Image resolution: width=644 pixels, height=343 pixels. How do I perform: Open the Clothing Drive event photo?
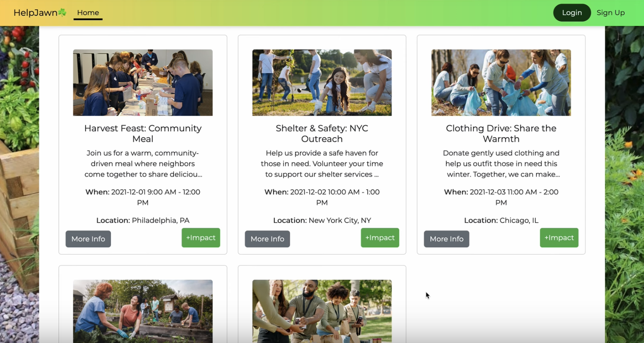501,83
